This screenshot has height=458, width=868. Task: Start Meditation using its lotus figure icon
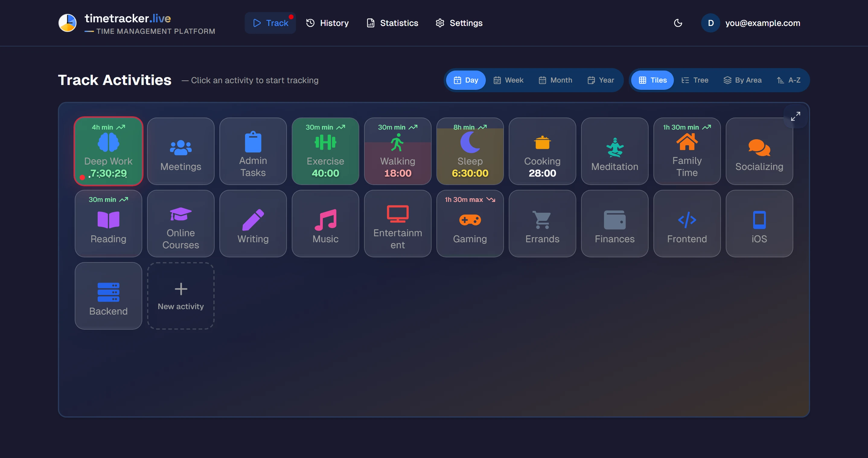(x=614, y=148)
